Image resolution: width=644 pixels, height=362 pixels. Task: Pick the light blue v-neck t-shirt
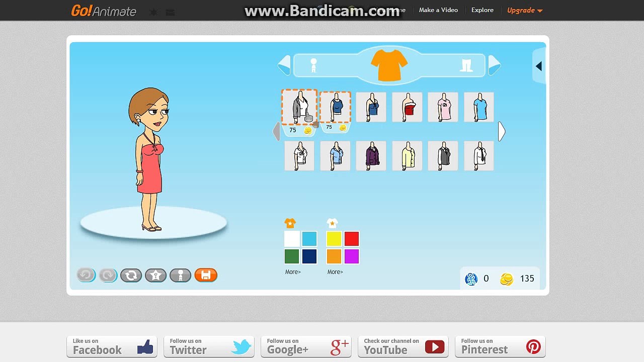coord(479,107)
